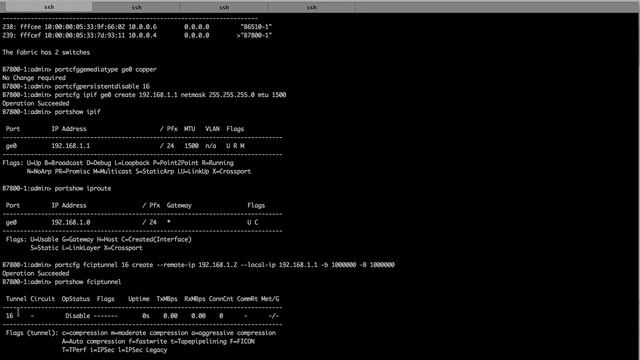640x360 pixels.
Task: Click the ConnCnt column header
Action: 221,299
